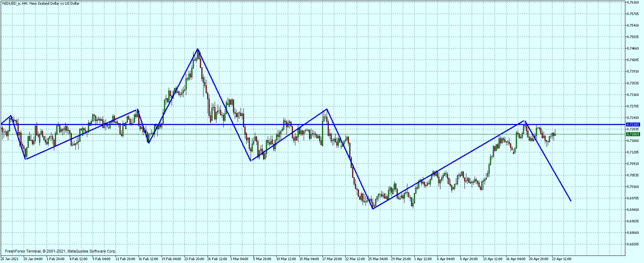Click the 0.75410 price scale label
Image resolution: width=644 pixels, height=263 pixels.
(x=633, y=25)
